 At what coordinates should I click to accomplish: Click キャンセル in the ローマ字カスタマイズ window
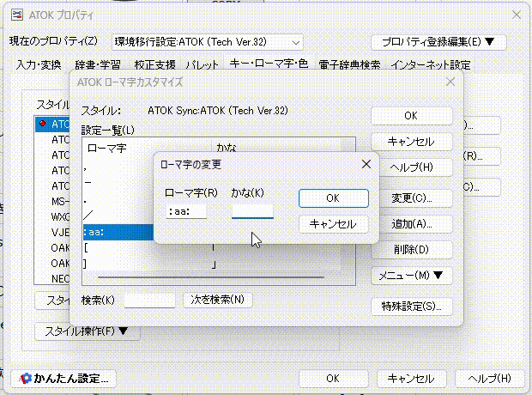411,142
